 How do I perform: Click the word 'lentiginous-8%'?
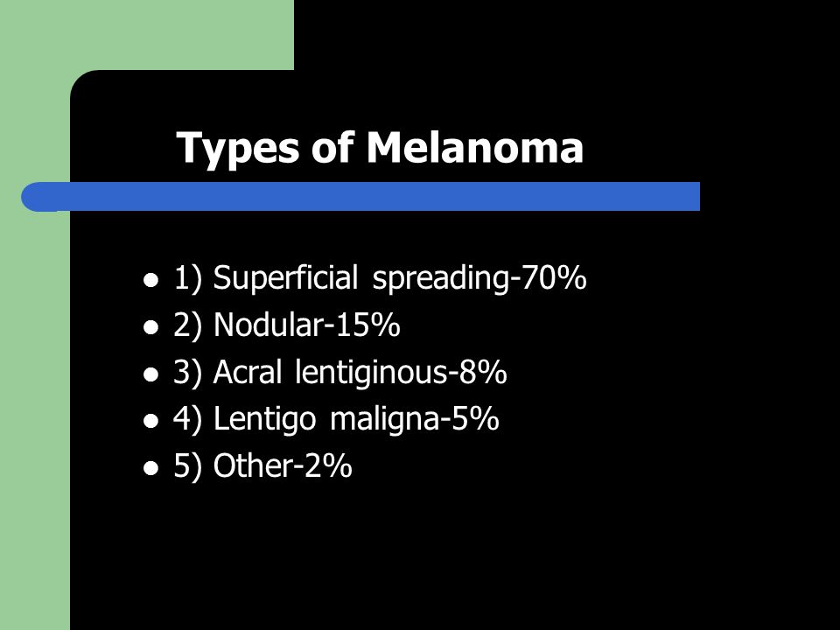coord(402,372)
